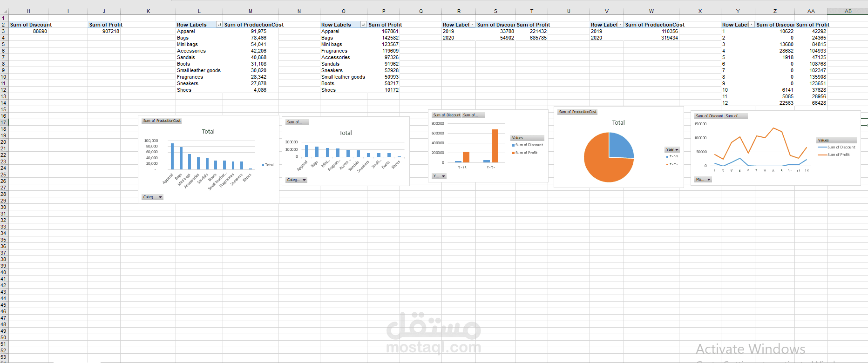Select orange Sum of Profit legend on line chart

[x=834, y=155]
